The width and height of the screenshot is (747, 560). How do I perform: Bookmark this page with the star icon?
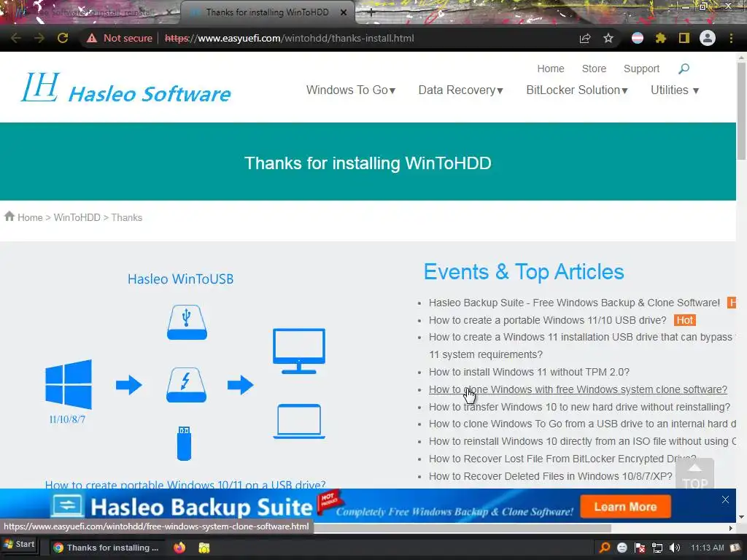coord(608,38)
